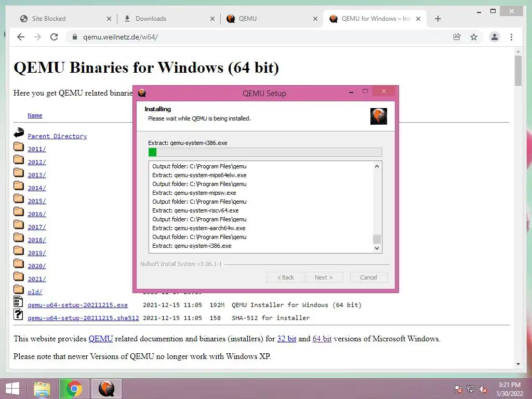Bookmark this page with the star
The width and height of the screenshot is (532, 399).
(474, 37)
